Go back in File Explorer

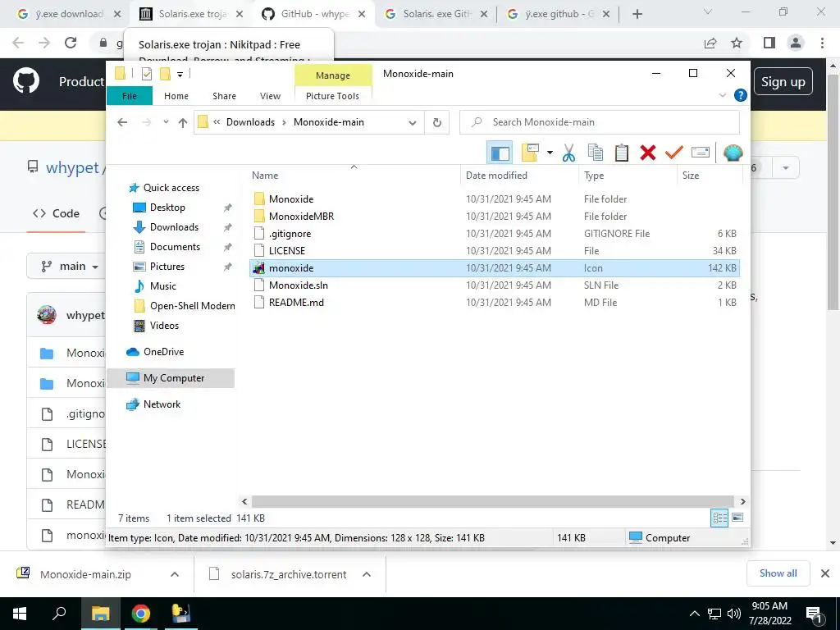[122, 122]
